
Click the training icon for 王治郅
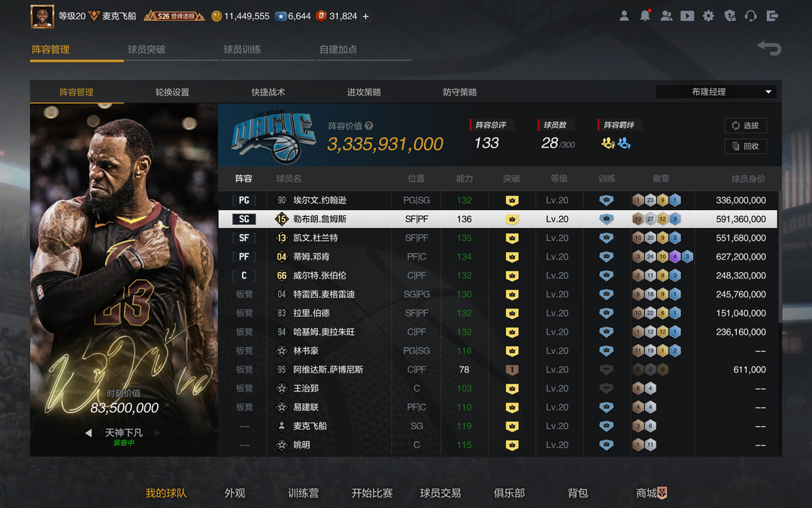pyautogui.click(x=606, y=388)
